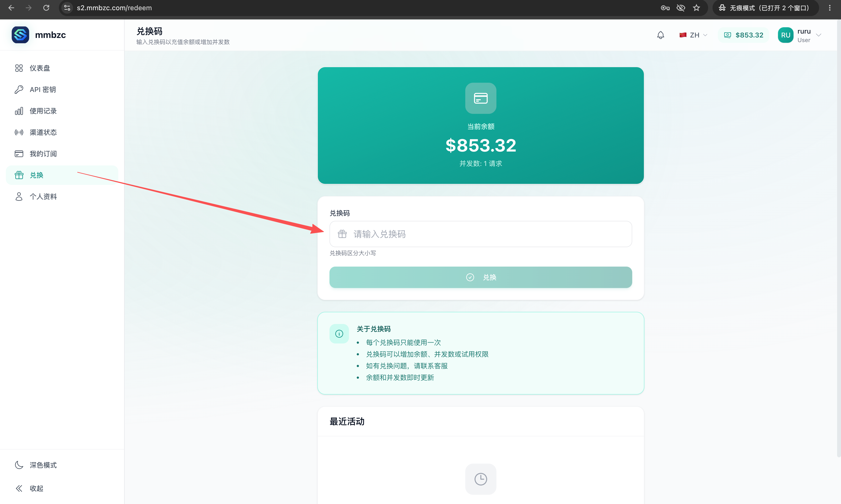The width and height of the screenshot is (841, 504).
Task: Click the 每个兑换码只能使用一次 bullet
Action: click(403, 342)
